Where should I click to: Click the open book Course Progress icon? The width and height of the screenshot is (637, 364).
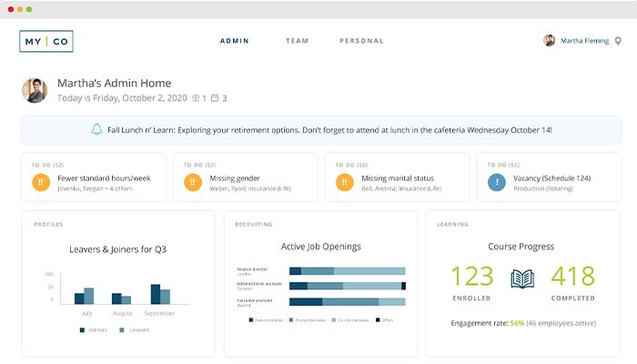click(x=522, y=278)
